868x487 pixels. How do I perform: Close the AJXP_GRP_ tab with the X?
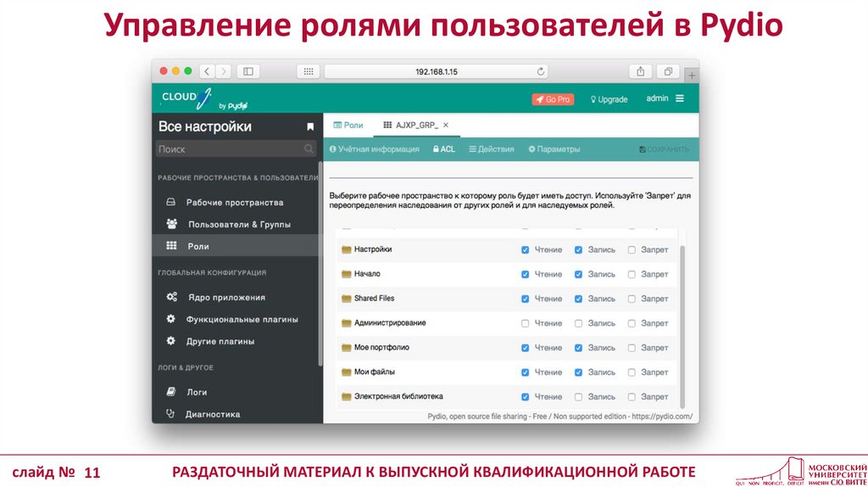click(446, 125)
